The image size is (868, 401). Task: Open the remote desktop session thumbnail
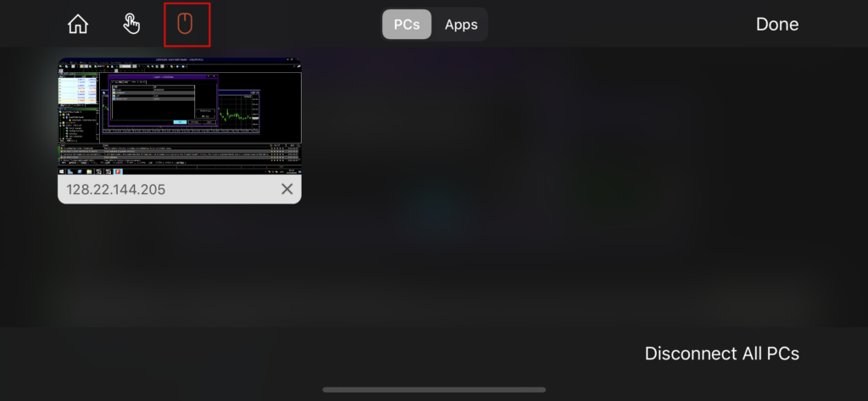tap(179, 117)
